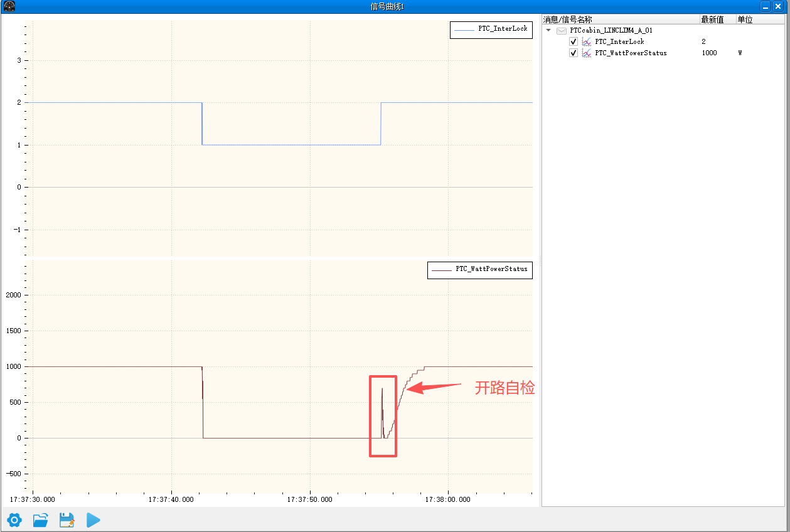Start playback with the play icon
The width and height of the screenshot is (790, 532).
[x=93, y=519]
